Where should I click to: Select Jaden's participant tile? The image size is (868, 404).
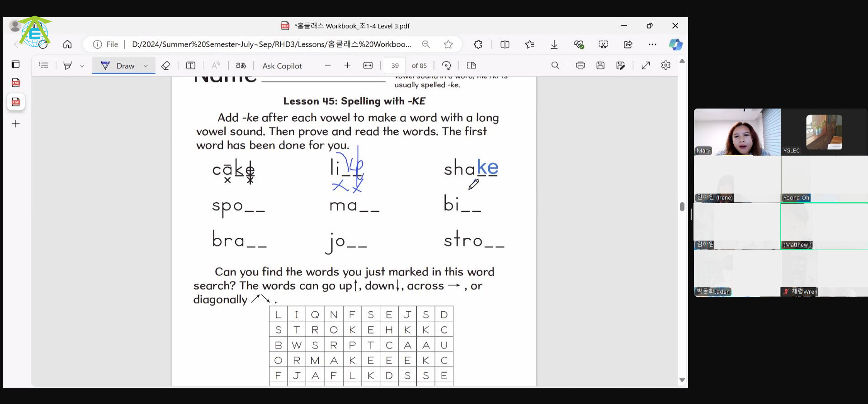[737, 273]
